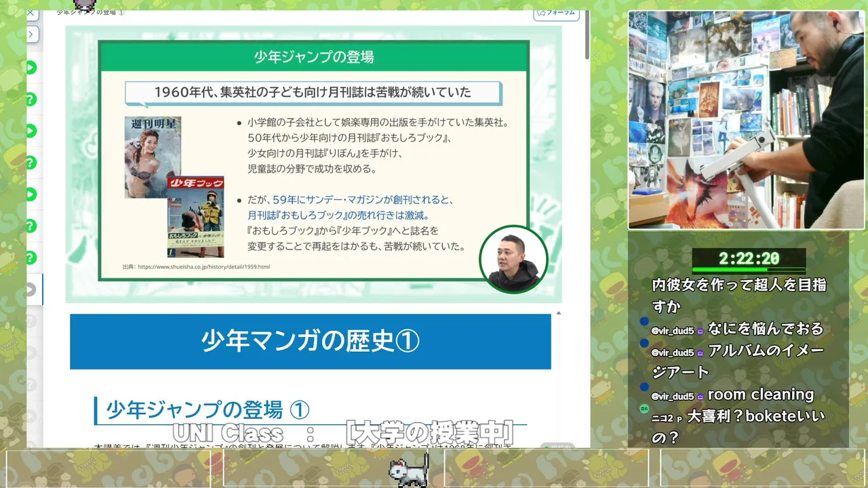Click the slide callout 1960年代、集英社の子ども向け月刊誌は苦戦が続いていた
This screenshot has height=488, width=868.
coord(313,93)
